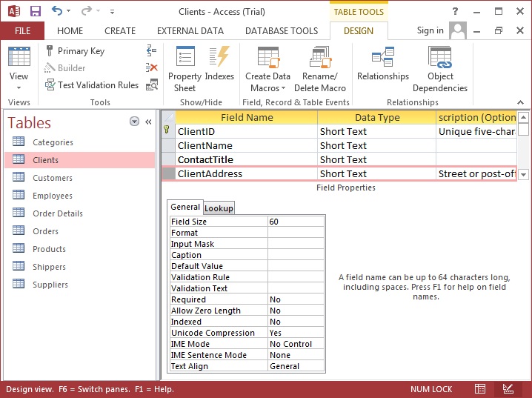The image size is (532, 398).
Task: Open Customize Quick Access Toolbar menu
Action: click(x=112, y=12)
